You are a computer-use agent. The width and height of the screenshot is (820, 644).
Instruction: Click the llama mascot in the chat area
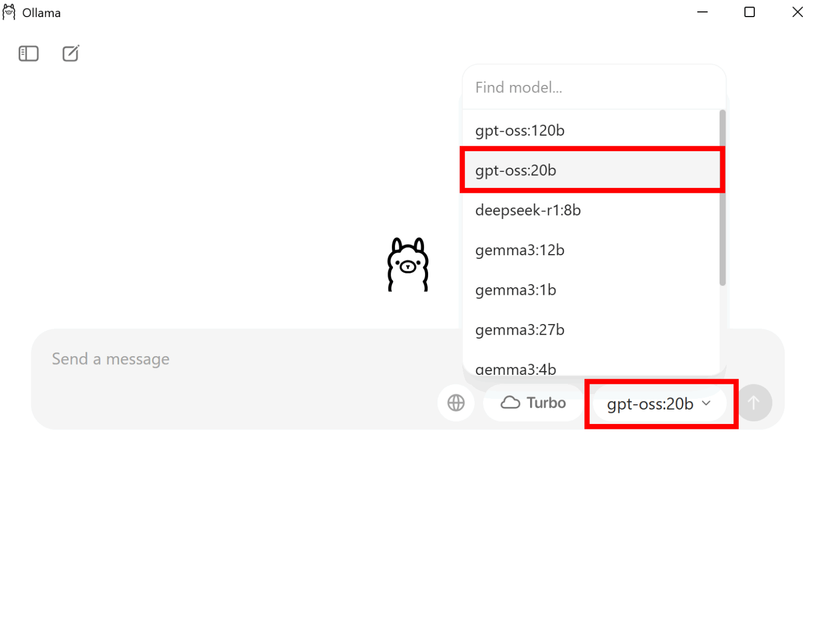pos(407,264)
